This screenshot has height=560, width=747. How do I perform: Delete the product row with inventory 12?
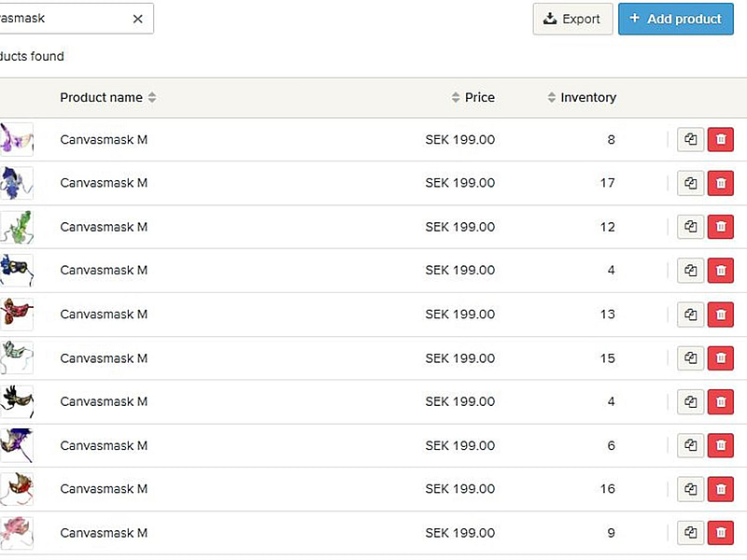[x=720, y=227]
